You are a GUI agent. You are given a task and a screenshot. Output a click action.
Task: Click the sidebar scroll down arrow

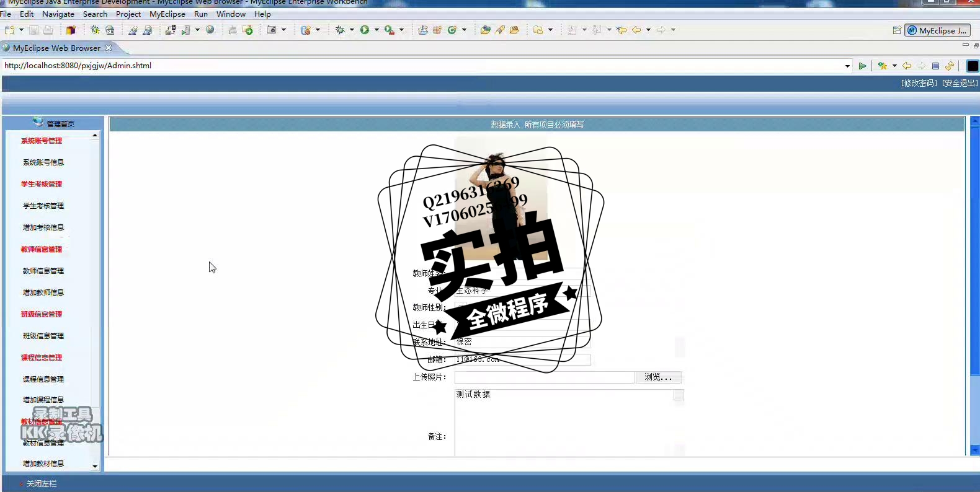coord(95,466)
